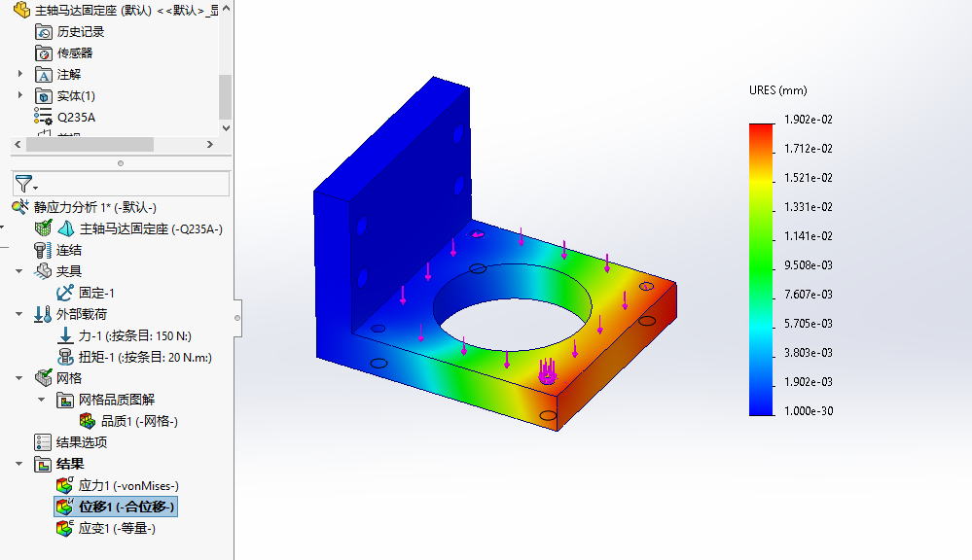Click the 扭矩-1 torque icon
Viewport: 972px width, 560px height.
(x=65, y=357)
